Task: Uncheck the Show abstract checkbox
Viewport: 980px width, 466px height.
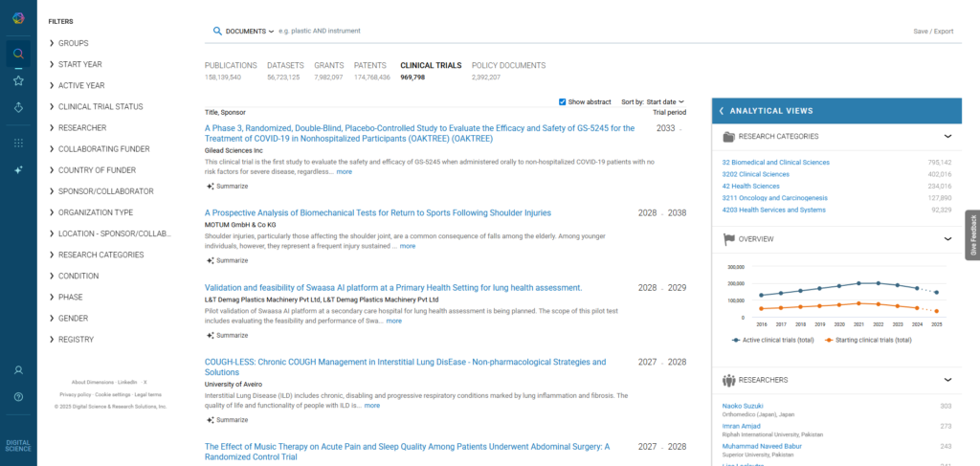Action: (x=562, y=101)
